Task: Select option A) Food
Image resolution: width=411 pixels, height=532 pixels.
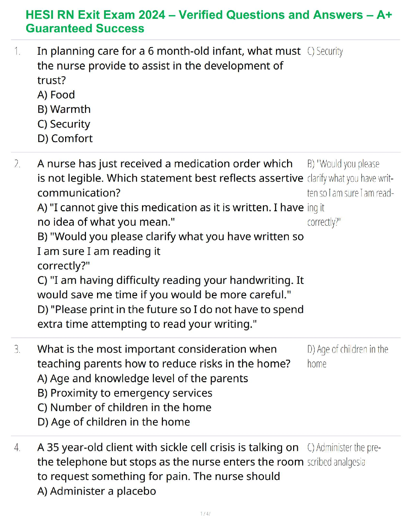Action: pyautogui.click(x=56, y=95)
